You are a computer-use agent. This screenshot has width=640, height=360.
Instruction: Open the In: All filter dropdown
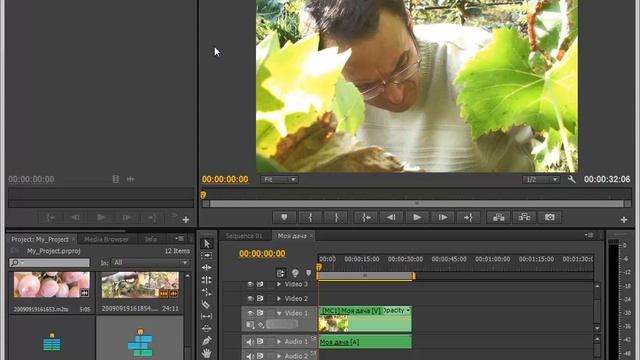coord(150,262)
